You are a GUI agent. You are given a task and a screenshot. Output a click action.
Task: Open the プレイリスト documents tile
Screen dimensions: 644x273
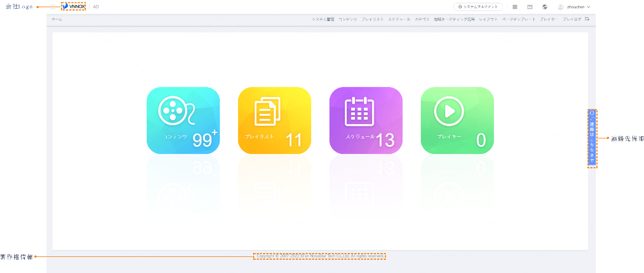coord(274,120)
